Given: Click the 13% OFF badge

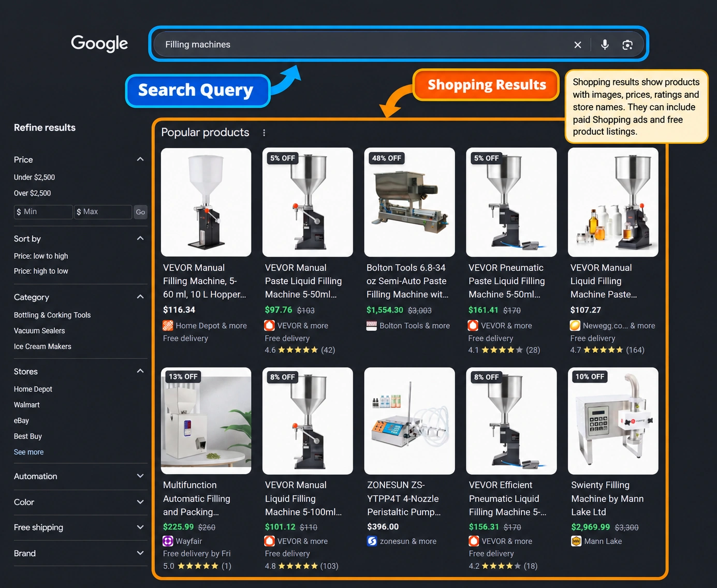Looking at the screenshot, I should tap(183, 376).
